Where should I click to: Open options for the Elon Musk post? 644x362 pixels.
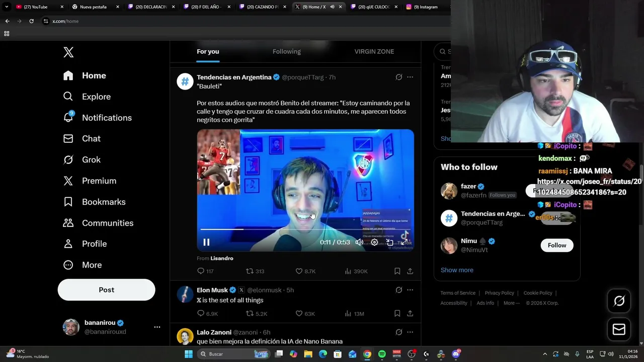(x=410, y=290)
